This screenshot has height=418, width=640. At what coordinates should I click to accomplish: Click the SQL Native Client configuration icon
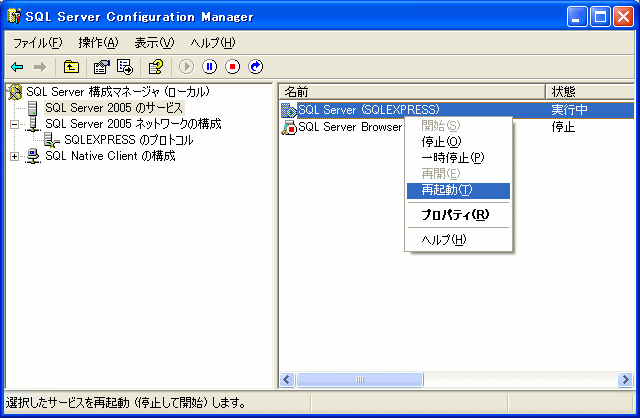33,156
